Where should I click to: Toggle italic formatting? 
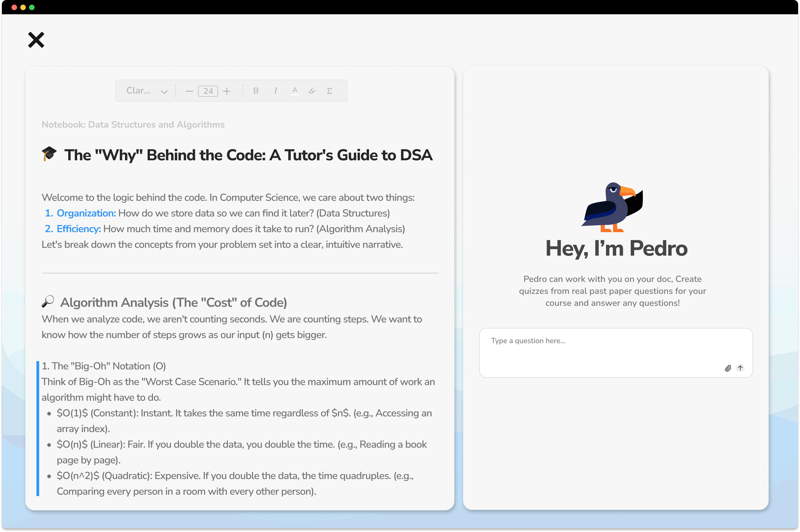click(x=275, y=91)
